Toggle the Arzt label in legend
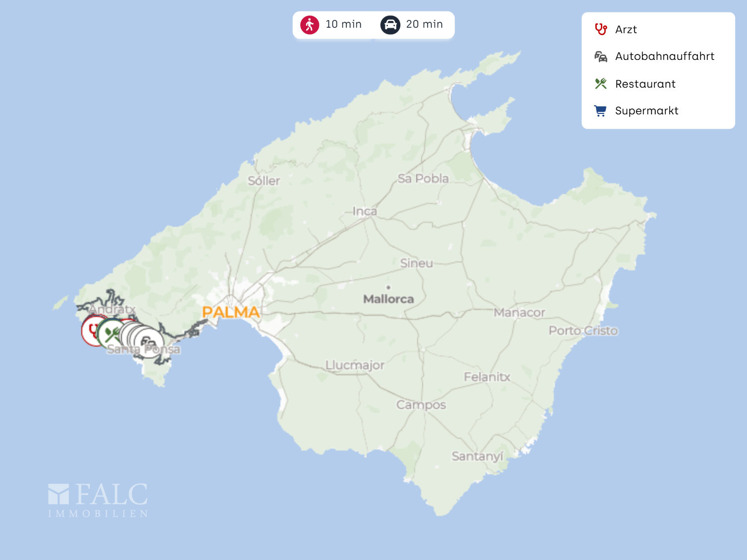The width and height of the screenshot is (747, 560). pyautogui.click(x=626, y=30)
